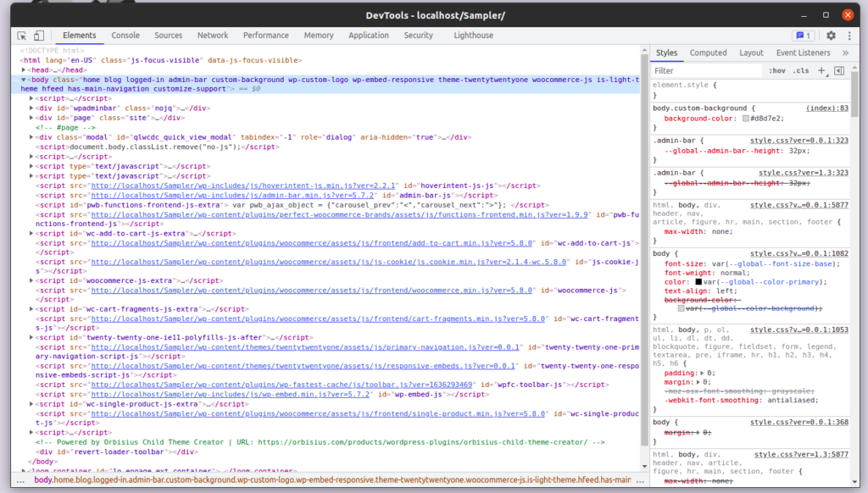Expand the wc-cart-fragments-js-extra script node
The width and height of the screenshot is (868, 493).
pyautogui.click(x=31, y=309)
